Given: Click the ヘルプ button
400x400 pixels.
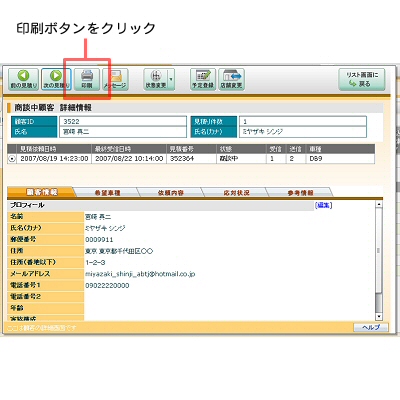Looking at the screenshot, I should (x=371, y=327).
